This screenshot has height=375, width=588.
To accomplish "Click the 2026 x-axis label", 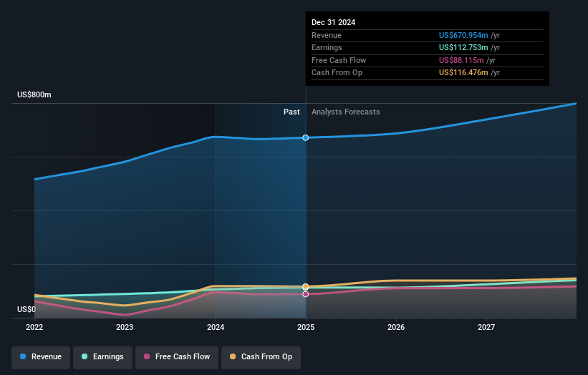I will 396,328.
